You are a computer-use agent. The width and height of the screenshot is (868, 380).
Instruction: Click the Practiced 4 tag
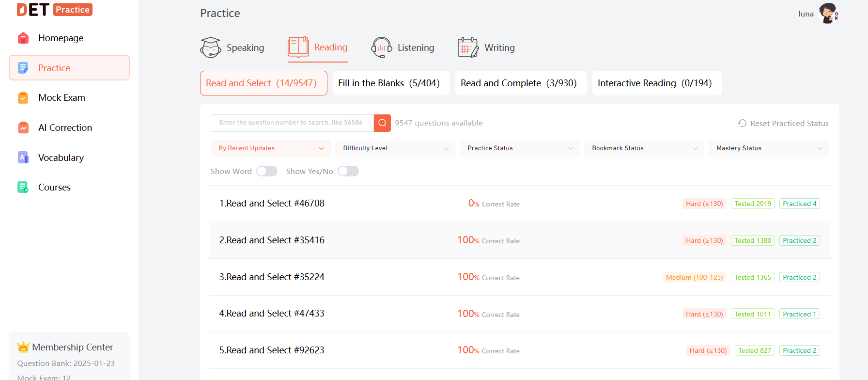tap(800, 204)
